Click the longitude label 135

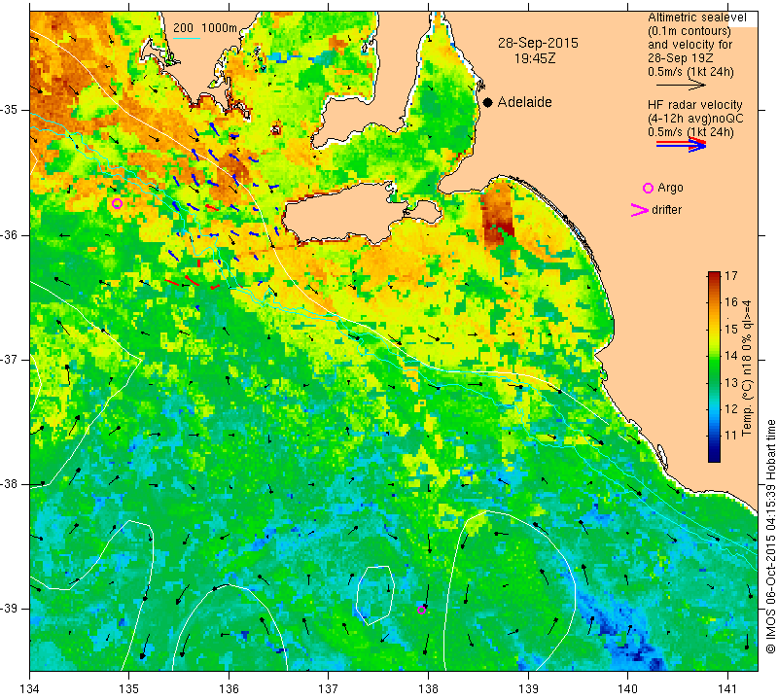click(x=129, y=689)
